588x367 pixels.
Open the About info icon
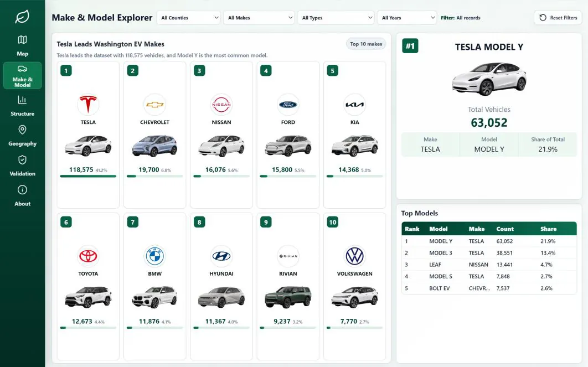(x=22, y=190)
